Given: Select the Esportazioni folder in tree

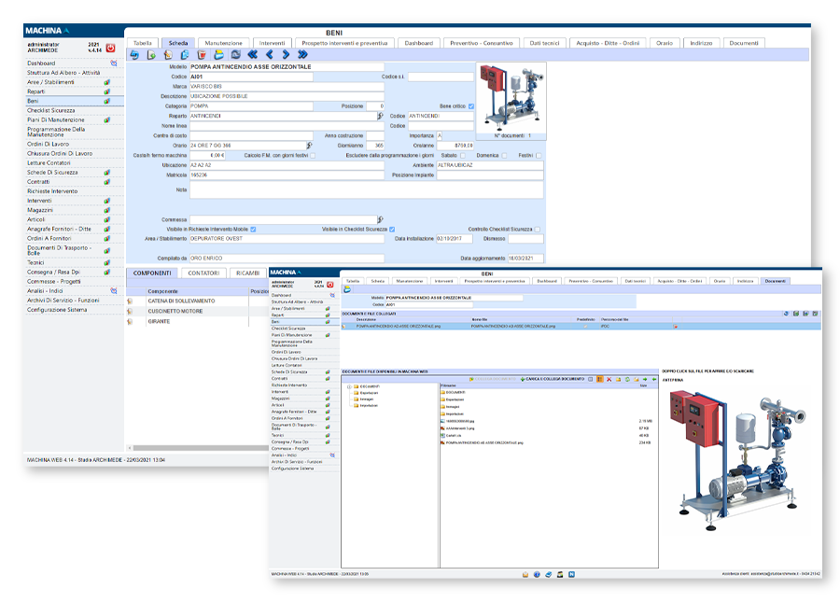Looking at the screenshot, I should tap(369, 393).
